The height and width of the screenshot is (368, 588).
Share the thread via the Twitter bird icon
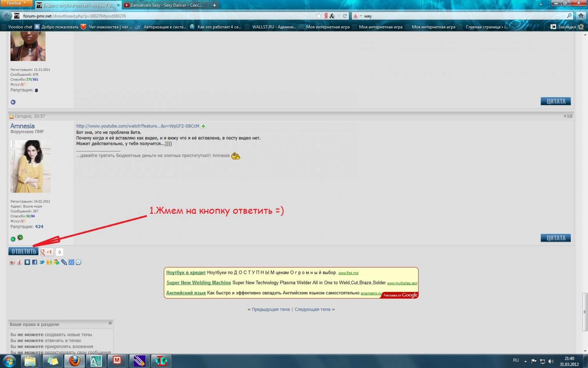[x=42, y=262]
